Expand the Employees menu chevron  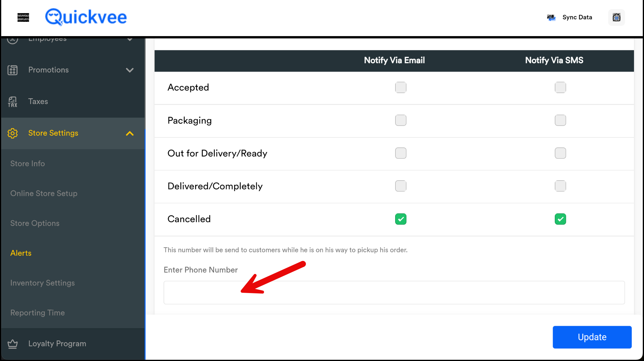pyautogui.click(x=130, y=39)
